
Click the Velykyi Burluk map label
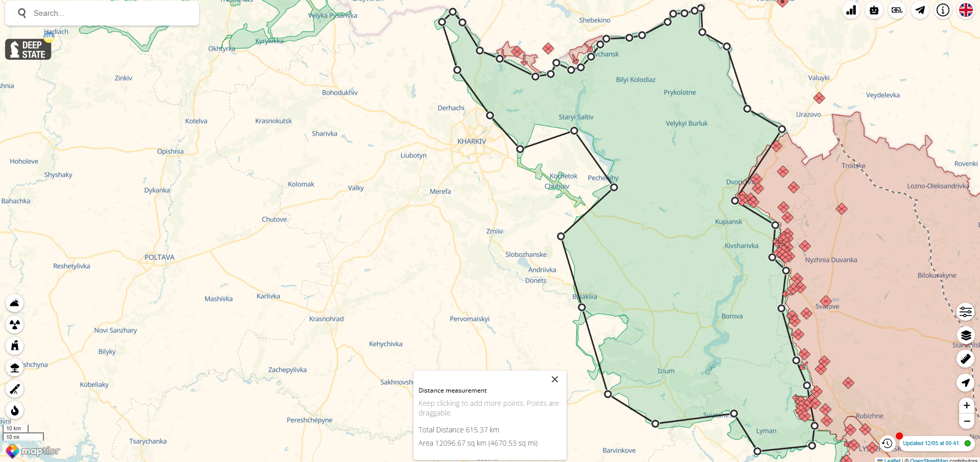click(687, 124)
